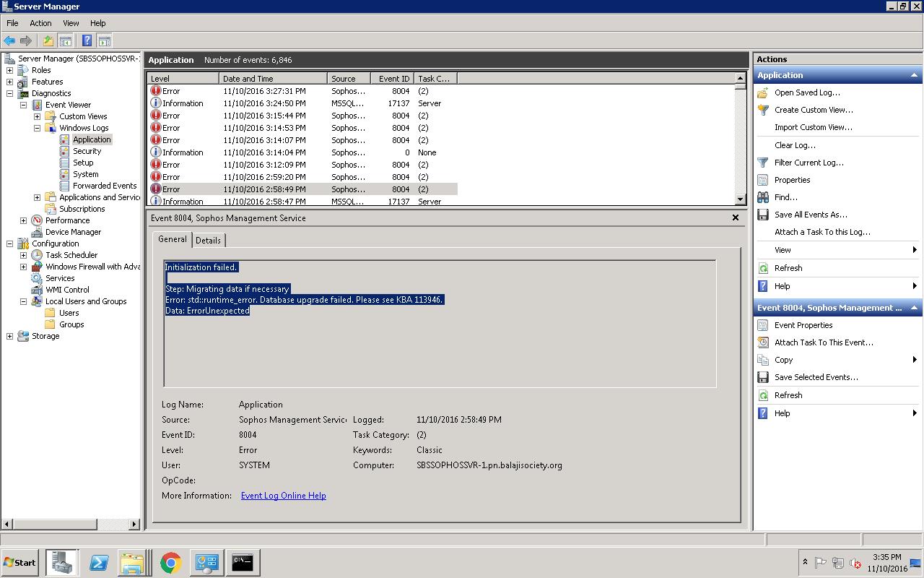Click the Start button
This screenshot has height=578, width=924.
coord(19,562)
